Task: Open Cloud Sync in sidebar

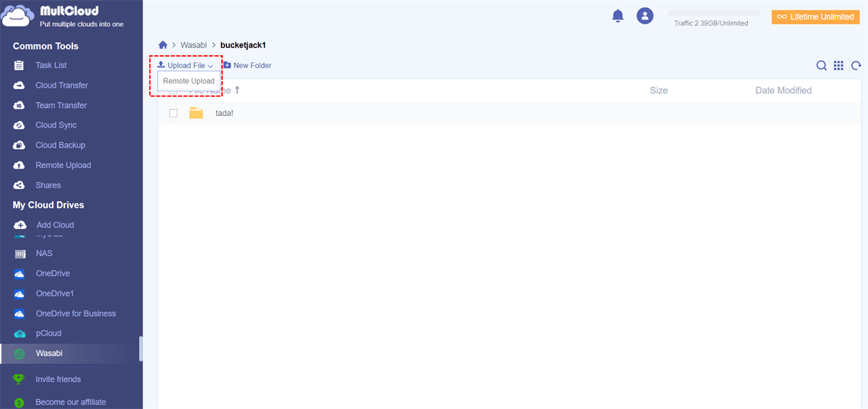Action: point(56,125)
